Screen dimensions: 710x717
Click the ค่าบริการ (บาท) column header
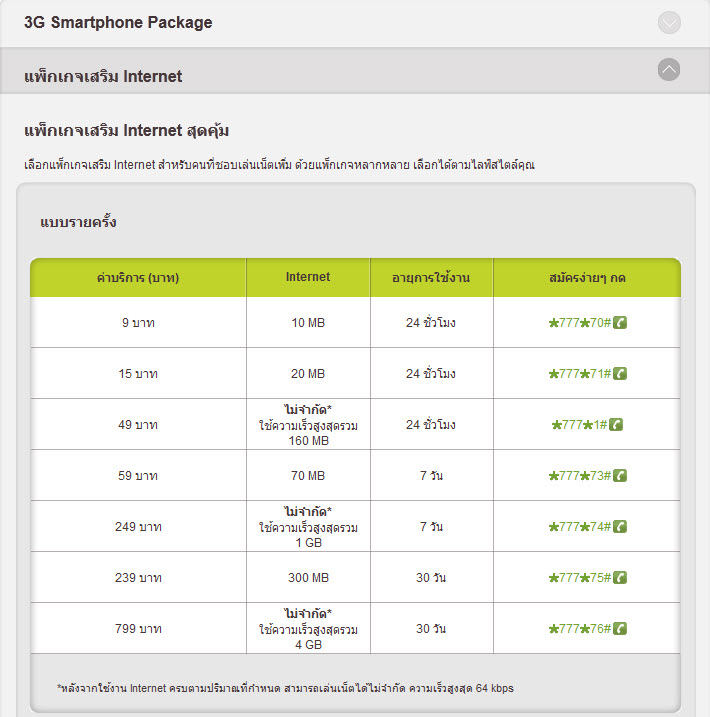[x=138, y=277]
